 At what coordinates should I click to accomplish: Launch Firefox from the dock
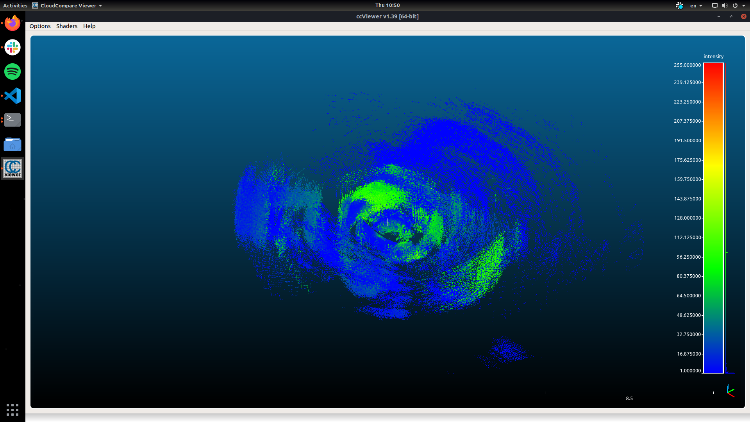tap(13, 23)
